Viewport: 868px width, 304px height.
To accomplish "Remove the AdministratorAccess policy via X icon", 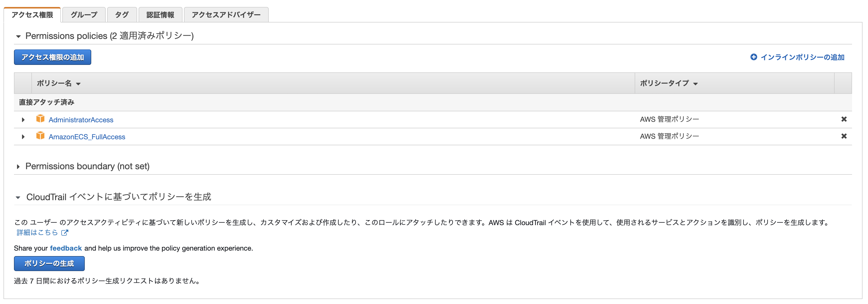I will click(844, 119).
